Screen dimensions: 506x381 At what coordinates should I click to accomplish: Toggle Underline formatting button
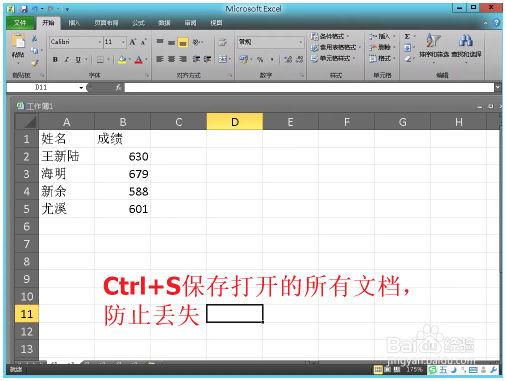pyautogui.click(x=78, y=60)
